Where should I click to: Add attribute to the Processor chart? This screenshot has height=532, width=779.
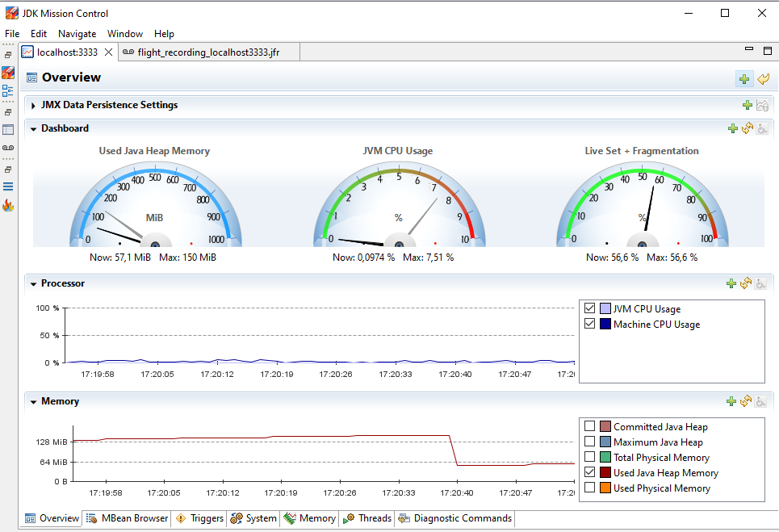tap(731, 283)
